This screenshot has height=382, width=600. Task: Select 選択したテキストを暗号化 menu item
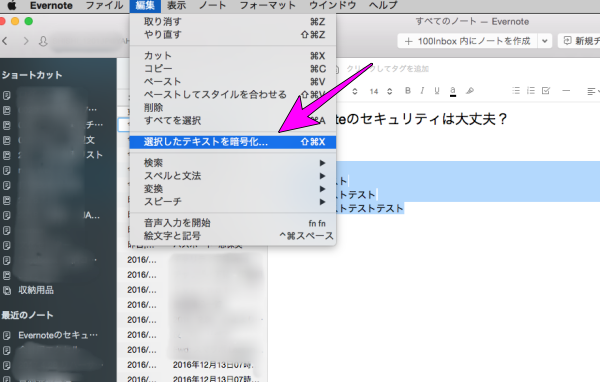click(x=233, y=142)
